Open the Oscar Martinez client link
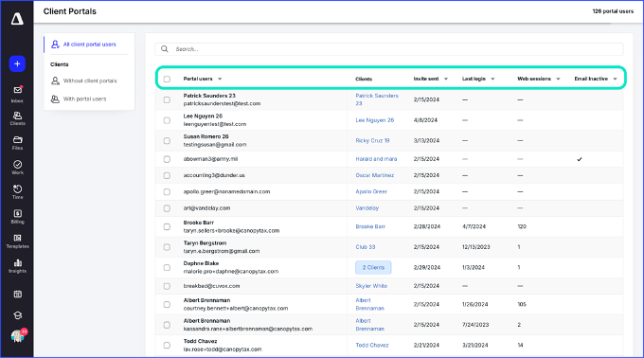 [x=375, y=175]
